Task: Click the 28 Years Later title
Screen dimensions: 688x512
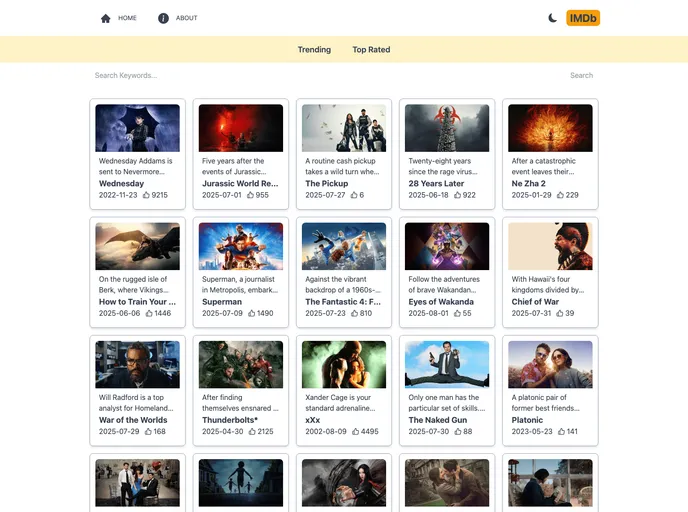Action: pyautogui.click(x=436, y=183)
